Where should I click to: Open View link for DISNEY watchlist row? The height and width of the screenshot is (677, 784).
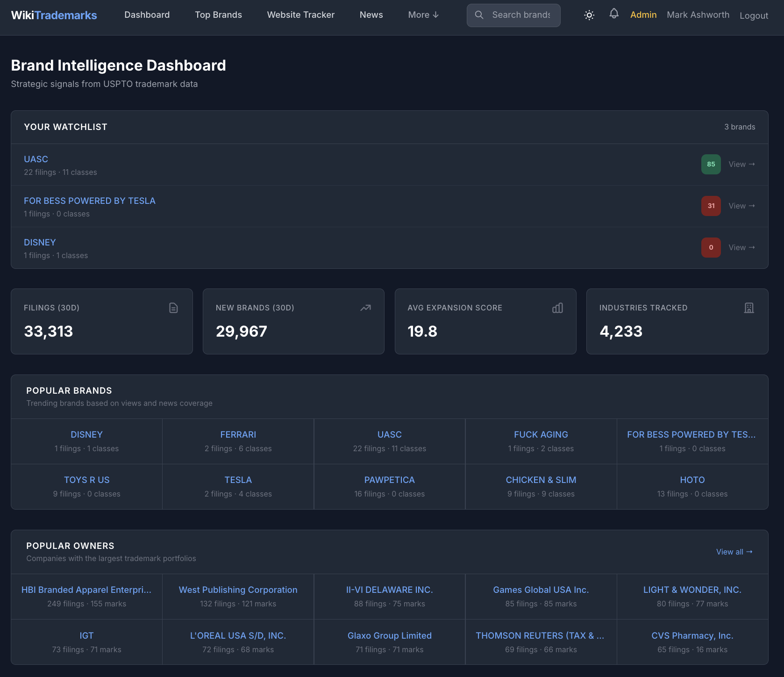pos(741,247)
